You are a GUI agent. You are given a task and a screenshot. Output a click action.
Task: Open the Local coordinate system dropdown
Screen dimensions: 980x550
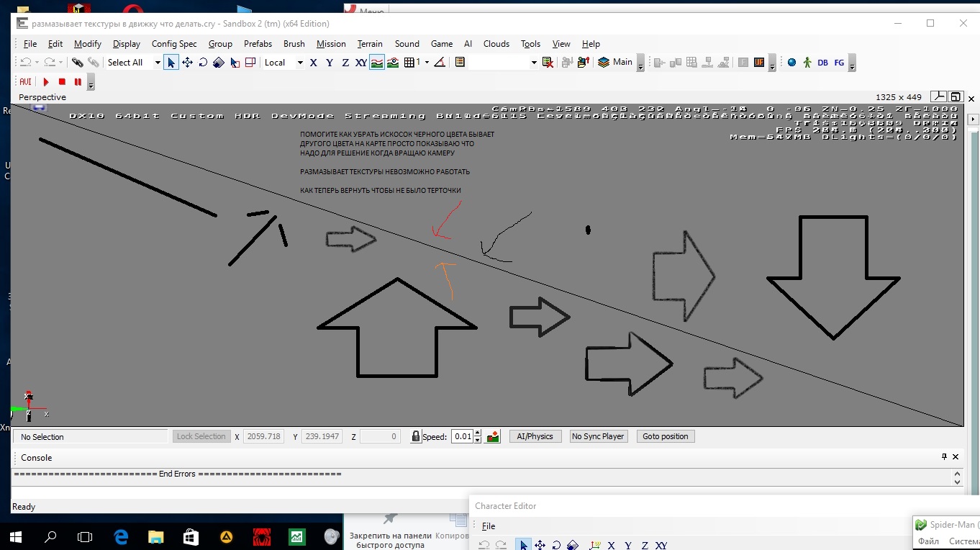[x=299, y=63]
